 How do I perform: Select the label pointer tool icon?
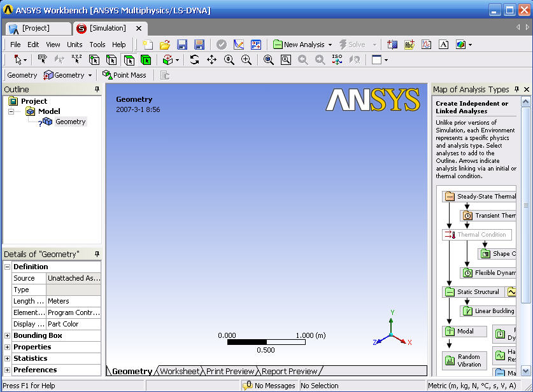[42, 60]
